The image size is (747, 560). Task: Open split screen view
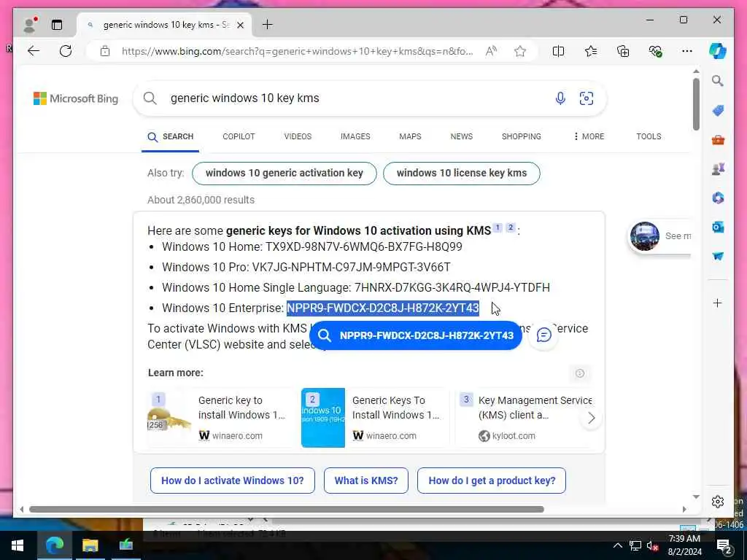tap(558, 51)
